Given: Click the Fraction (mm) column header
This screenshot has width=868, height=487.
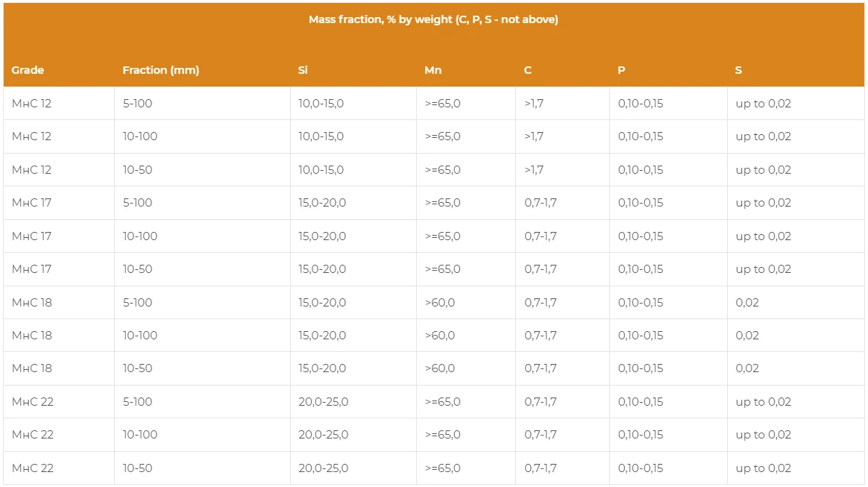Looking at the screenshot, I should tap(160, 70).
